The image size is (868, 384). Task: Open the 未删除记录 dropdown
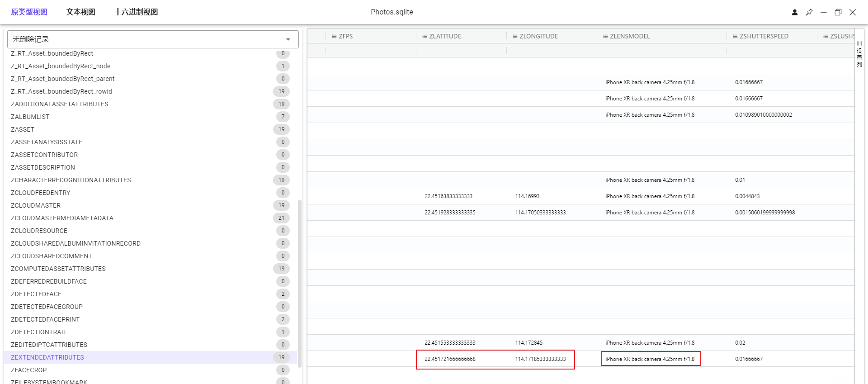point(153,39)
